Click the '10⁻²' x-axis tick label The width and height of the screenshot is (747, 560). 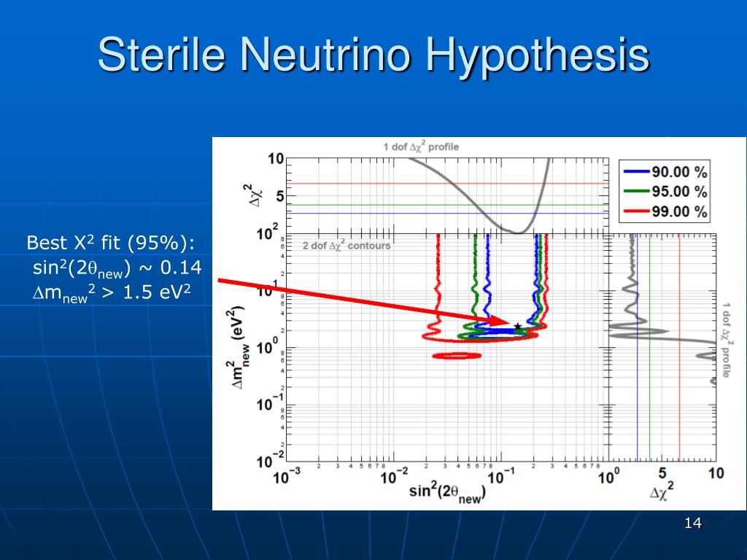tap(394, 475)
